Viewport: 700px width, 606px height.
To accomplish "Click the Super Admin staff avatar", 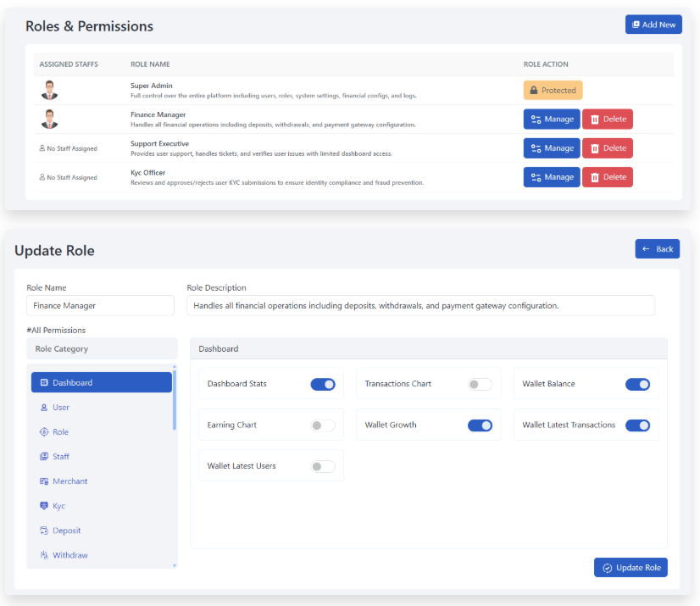I will [x=49, y=90].
